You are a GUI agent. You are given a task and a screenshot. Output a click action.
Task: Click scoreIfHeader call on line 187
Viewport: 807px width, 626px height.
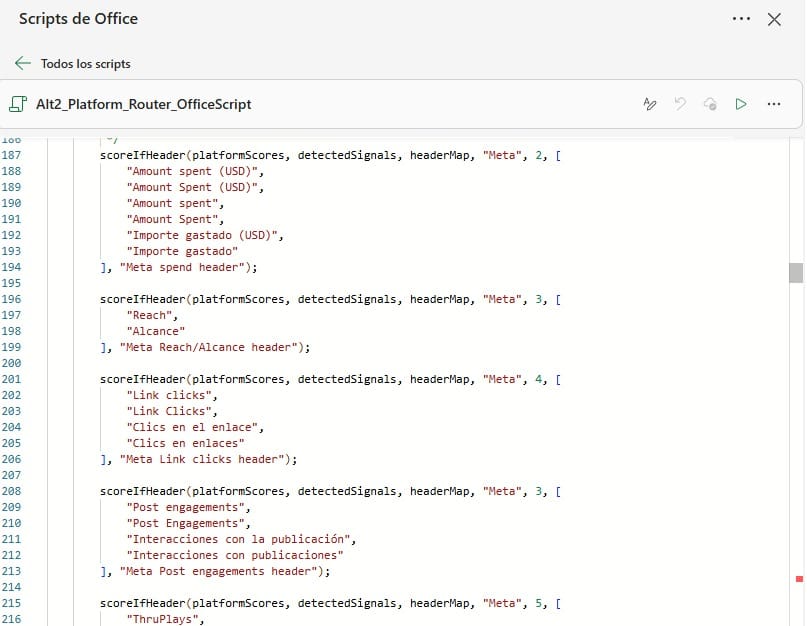click(143, 155)
